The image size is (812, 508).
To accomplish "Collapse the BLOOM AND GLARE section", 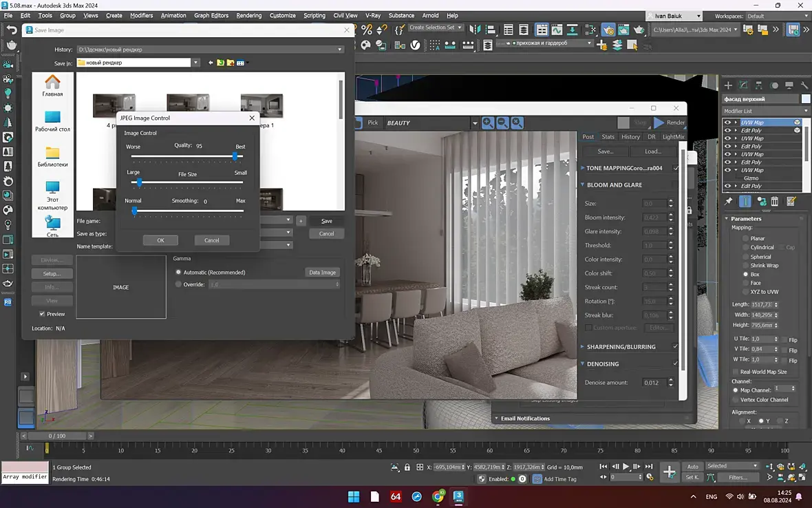I will pos(583,184).
